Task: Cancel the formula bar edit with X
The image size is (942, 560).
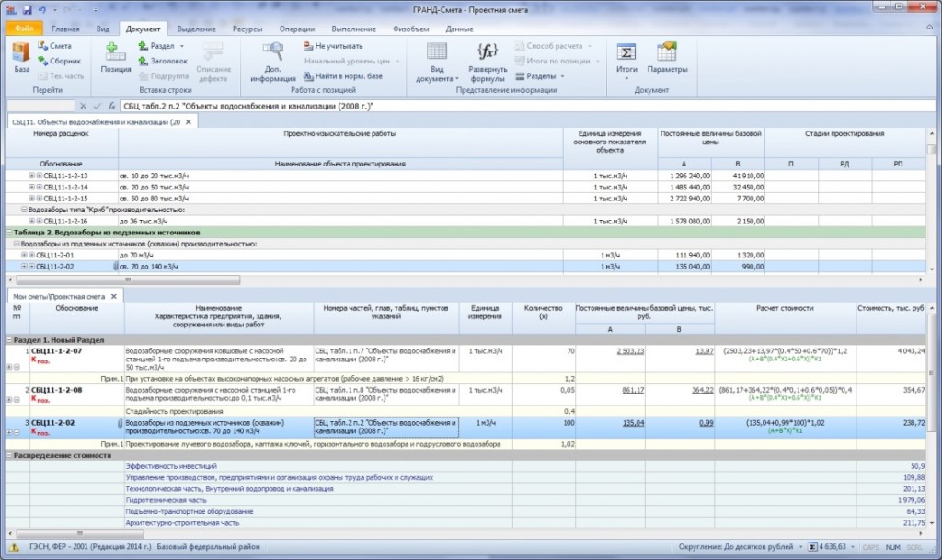Action: pos(83,107)
